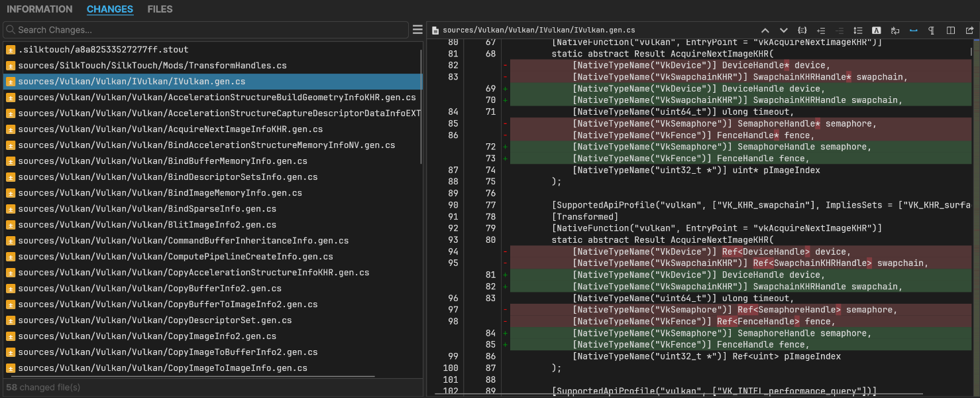Increase the number of visible context lines
980x398 pixels.
click(821, 31)
